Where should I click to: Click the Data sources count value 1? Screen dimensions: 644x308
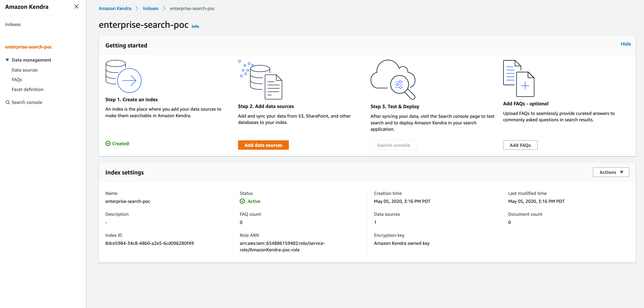(375, 222)
